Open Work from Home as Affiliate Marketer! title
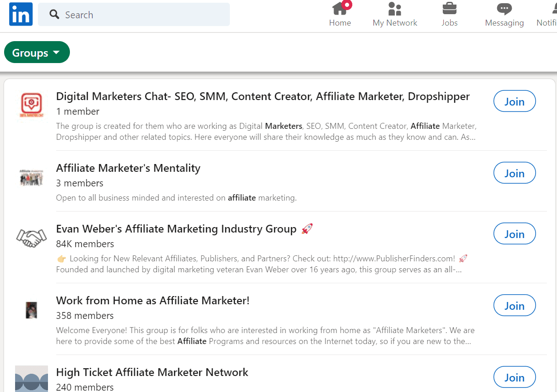The width and height of the screenshot is (557, 392). click(153, 301)
